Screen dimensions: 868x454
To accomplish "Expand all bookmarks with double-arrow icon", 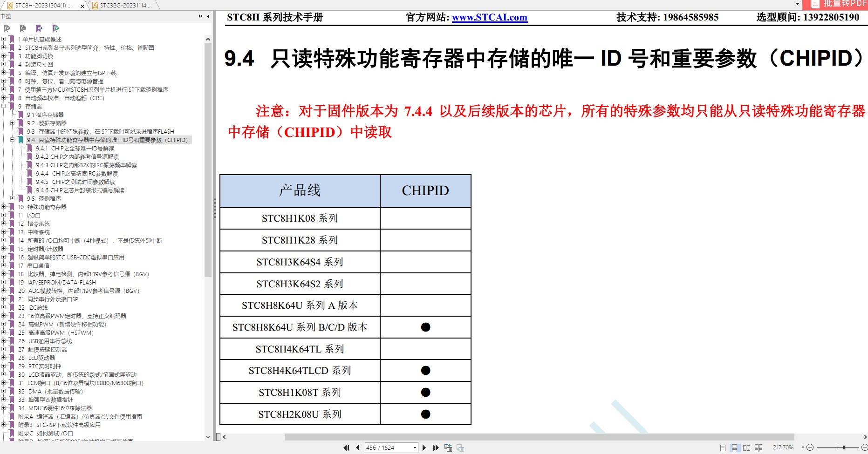I will pos(201,16).
